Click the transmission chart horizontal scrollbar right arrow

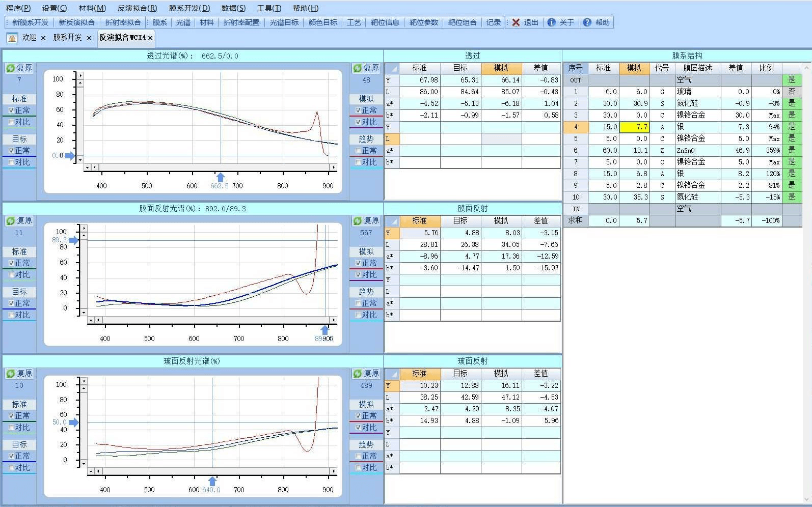tap(334, 167)
